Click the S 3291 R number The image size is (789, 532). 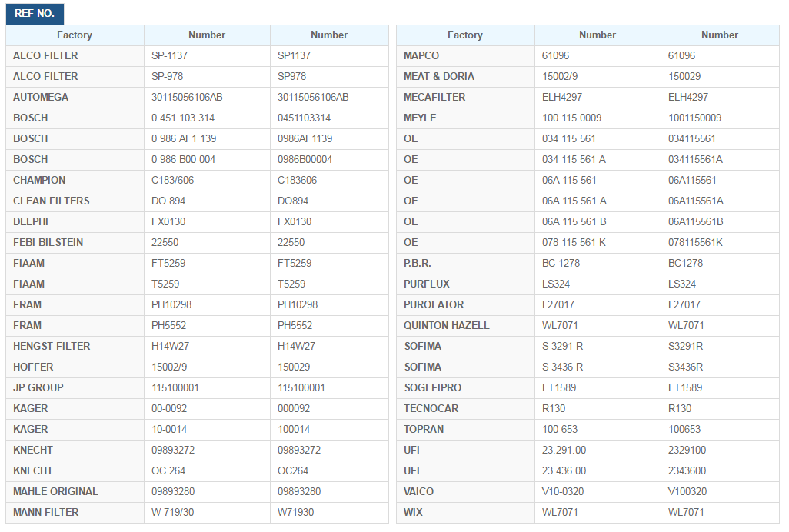[562, 346]
